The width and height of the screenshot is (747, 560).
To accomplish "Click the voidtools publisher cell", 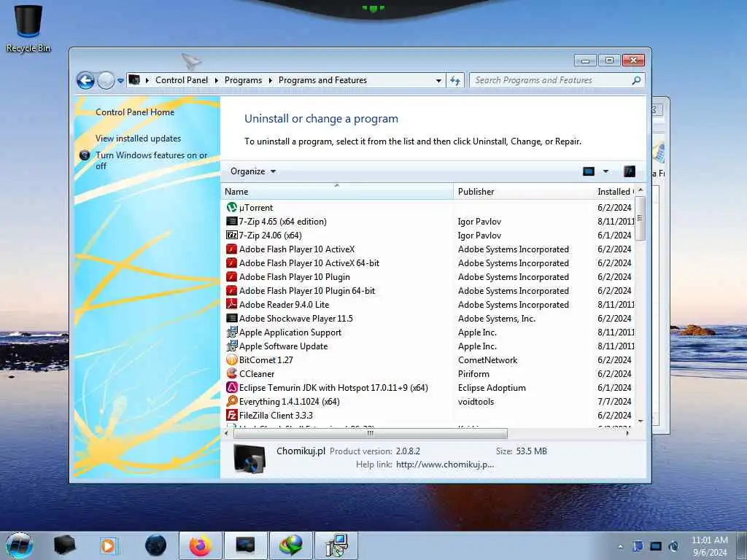I will pos(476,402).
